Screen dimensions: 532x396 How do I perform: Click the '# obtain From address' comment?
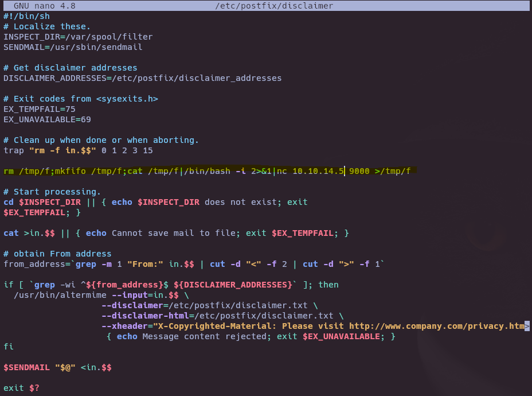pos(57,254)
